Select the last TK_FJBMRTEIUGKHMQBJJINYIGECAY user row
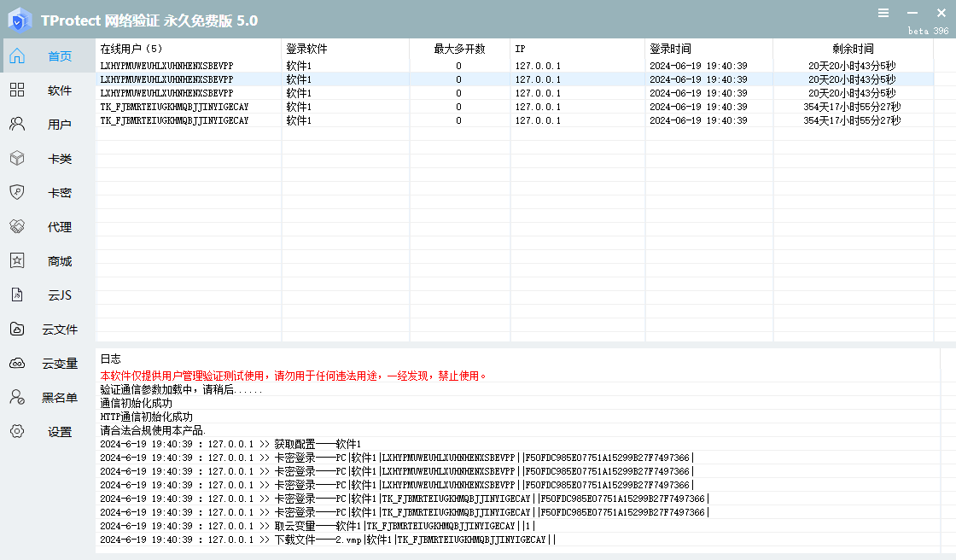 [x=174, y=120]
